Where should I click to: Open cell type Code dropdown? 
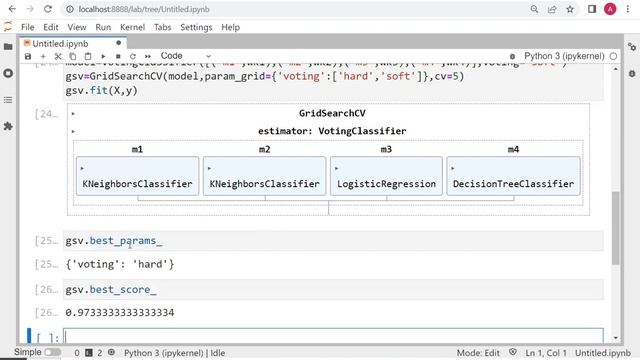pyautogui.click(x=186, y=56)
